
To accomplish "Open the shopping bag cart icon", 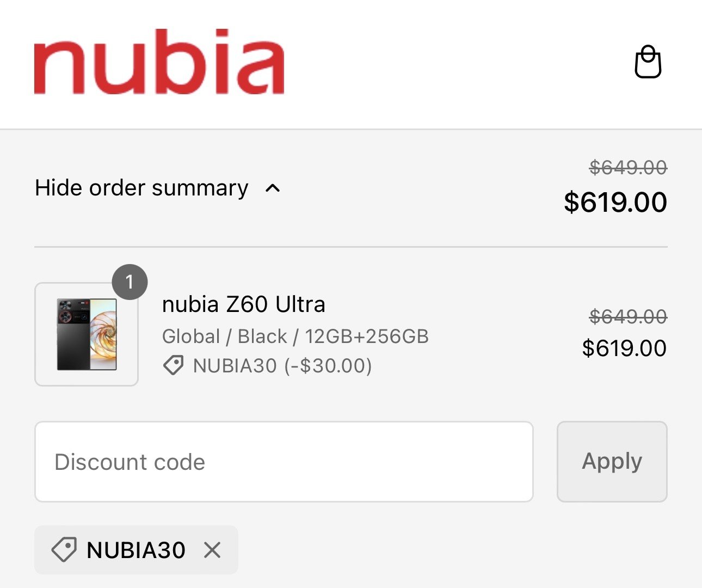I will (x=648, y=62).
